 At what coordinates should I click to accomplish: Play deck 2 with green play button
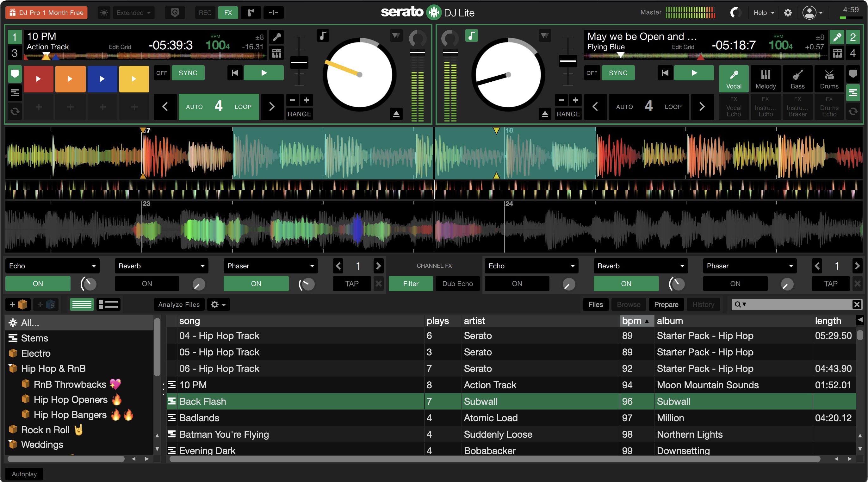point(694,73)
